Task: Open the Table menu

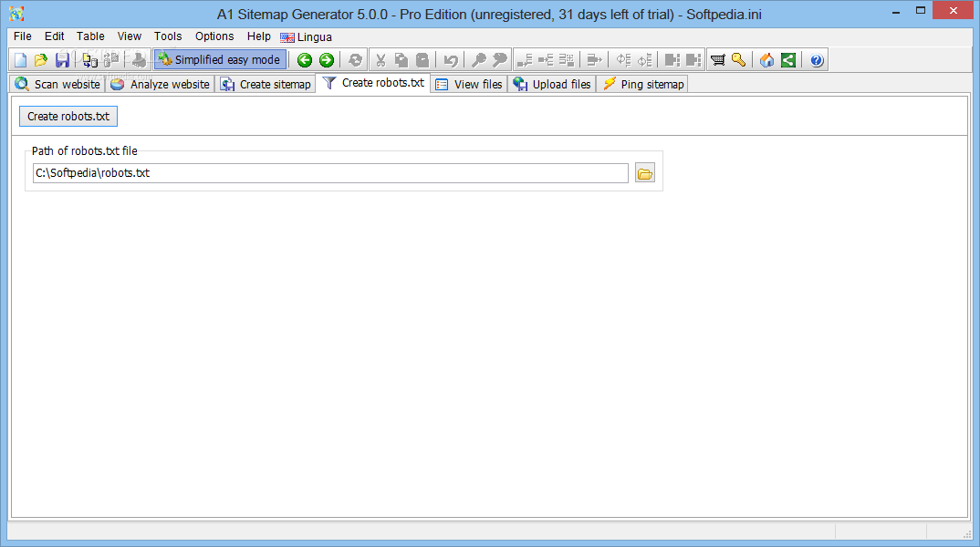Action: tap(90, 36)
